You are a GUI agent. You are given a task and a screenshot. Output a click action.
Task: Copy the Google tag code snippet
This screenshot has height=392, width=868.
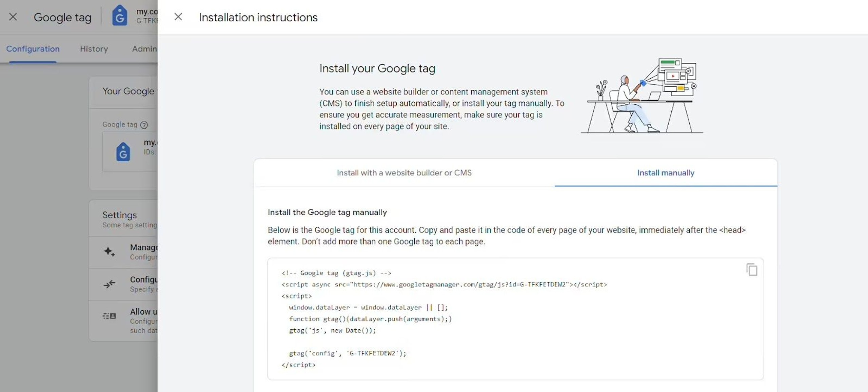tap(751, 270)
